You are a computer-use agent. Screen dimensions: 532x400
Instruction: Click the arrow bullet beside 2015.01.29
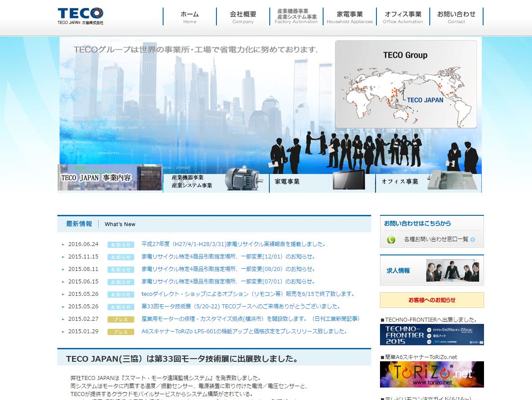[x=63, y=332]
